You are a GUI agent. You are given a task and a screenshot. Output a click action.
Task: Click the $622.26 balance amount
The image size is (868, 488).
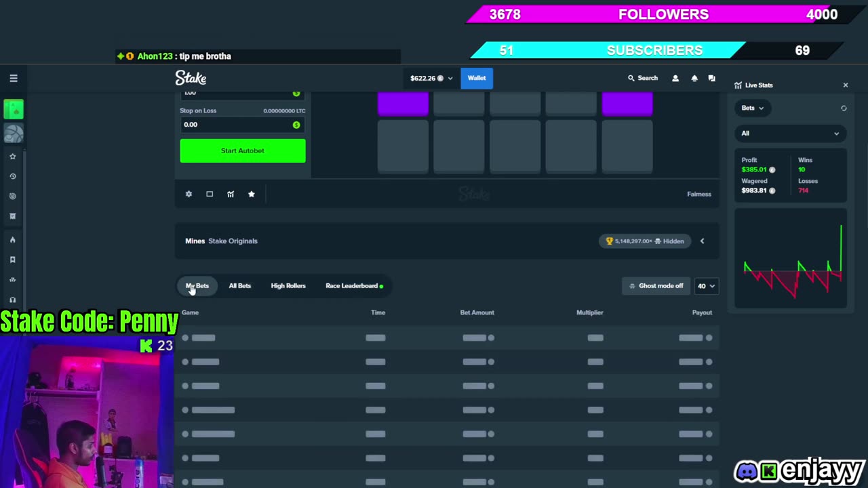[423, 79]
